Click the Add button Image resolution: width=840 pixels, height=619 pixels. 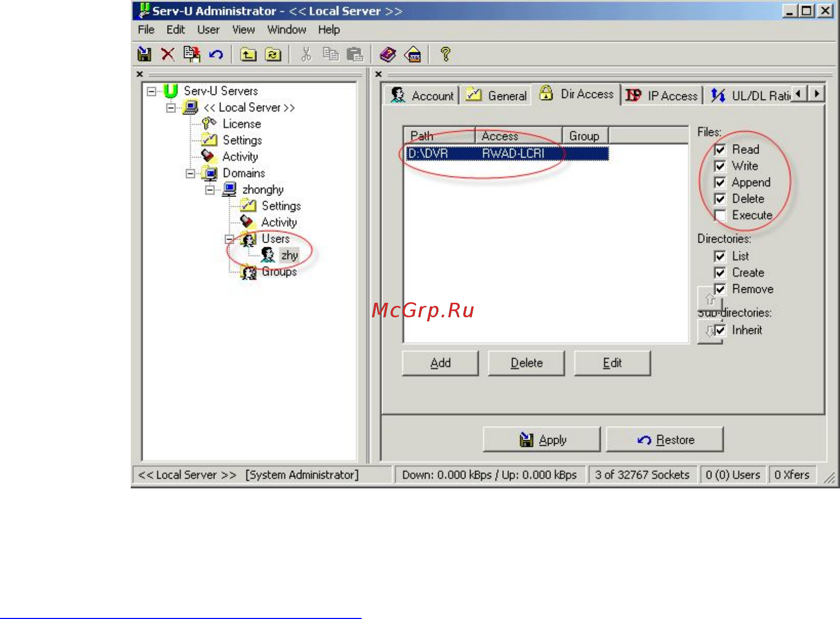[440, 363]
